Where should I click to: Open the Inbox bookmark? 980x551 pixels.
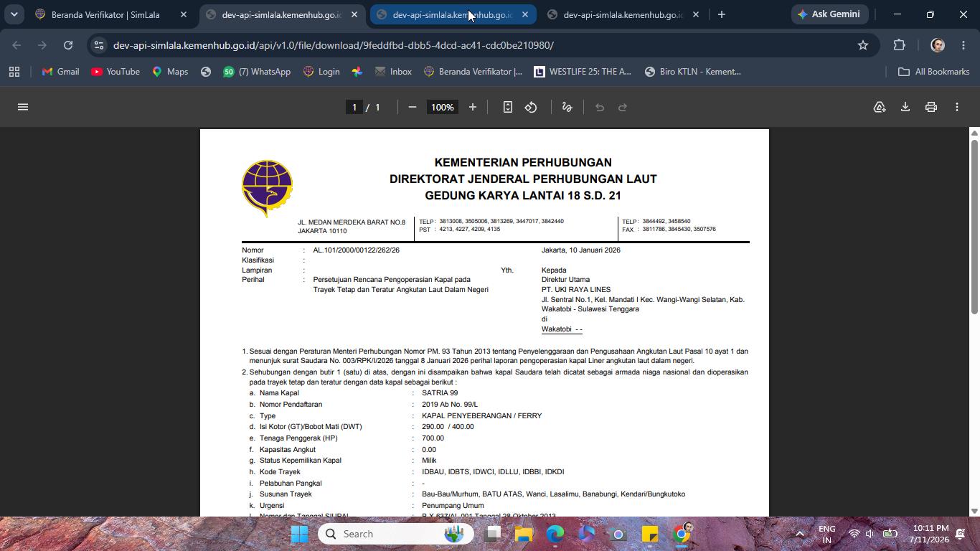click(393, 72)
